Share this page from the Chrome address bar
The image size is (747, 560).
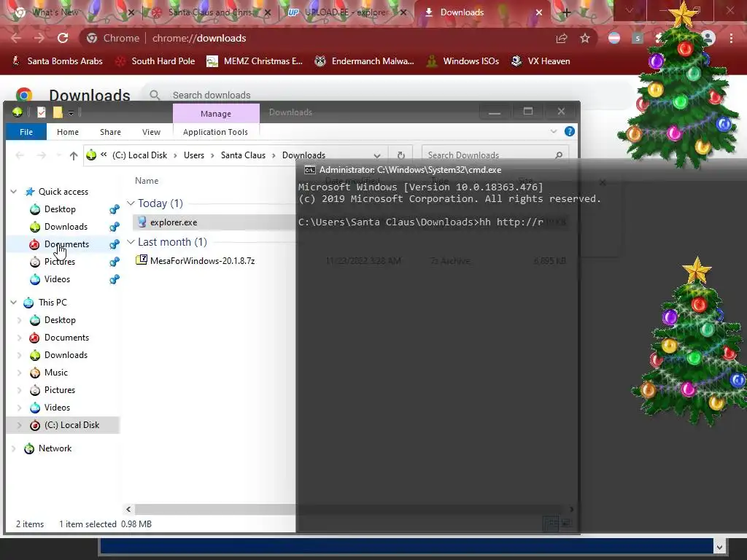(x=562, y=38)
